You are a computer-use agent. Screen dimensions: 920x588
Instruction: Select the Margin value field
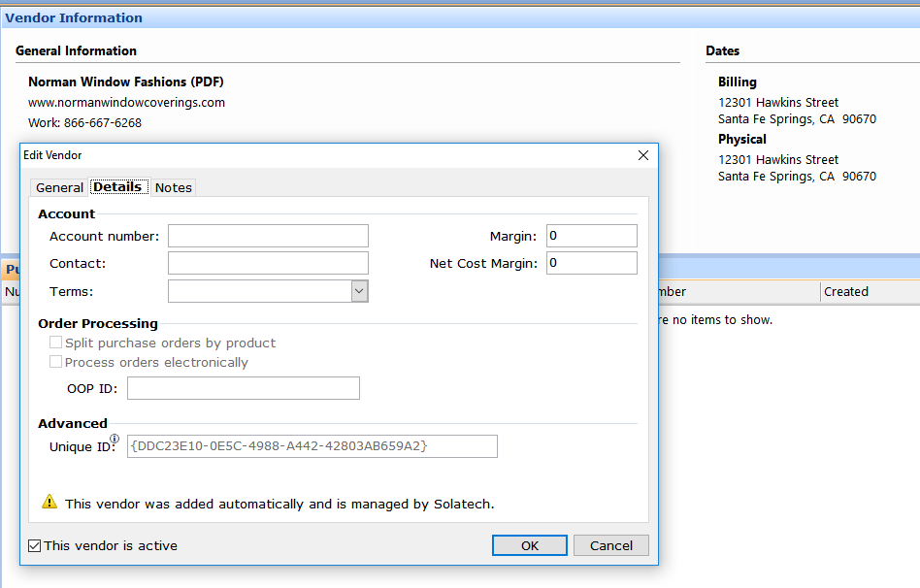pos(591,236)
